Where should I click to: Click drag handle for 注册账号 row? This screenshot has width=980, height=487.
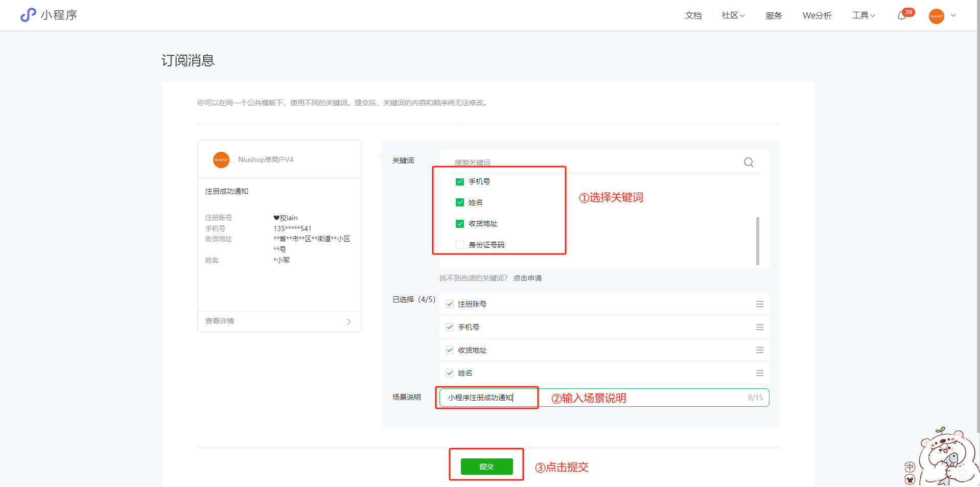tap(759, 304)
